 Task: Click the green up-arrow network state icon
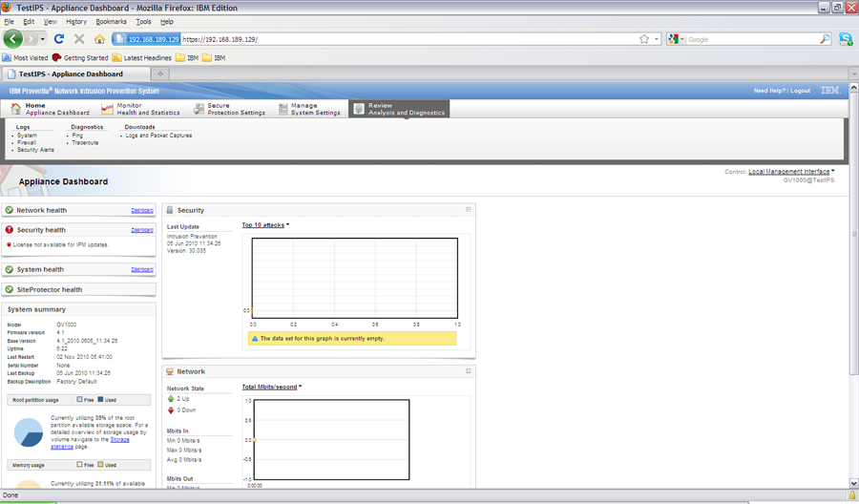pos(171,399)
